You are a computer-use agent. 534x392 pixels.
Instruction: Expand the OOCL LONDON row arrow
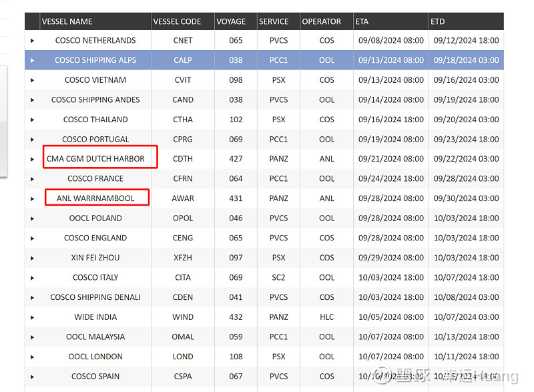32,357
